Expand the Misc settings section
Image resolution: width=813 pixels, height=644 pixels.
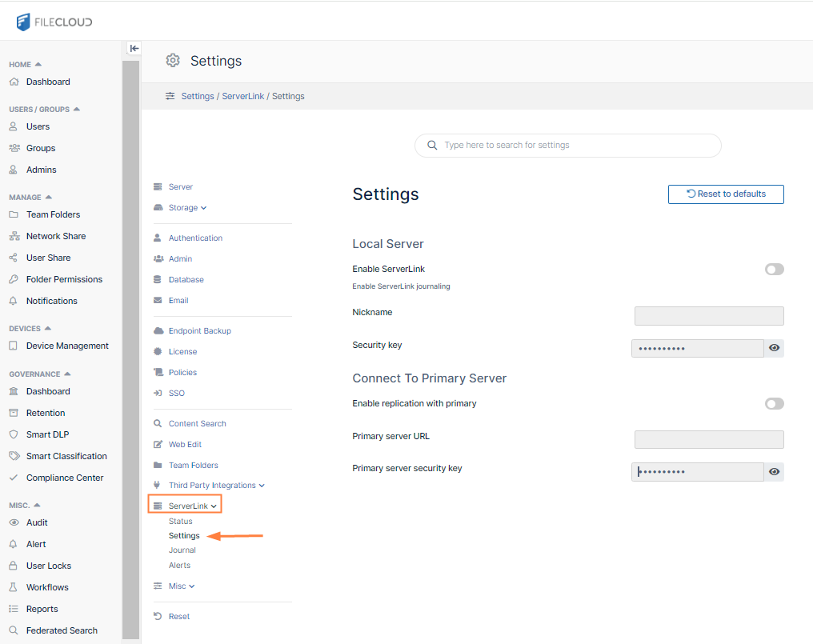click(181, 586)
